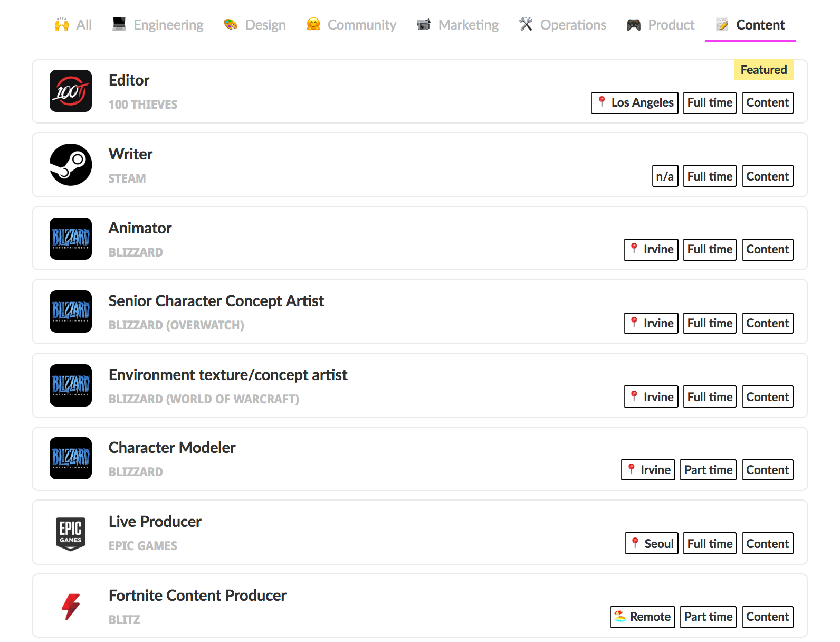Click the memo pencil icon beside Content
The image size is (840, 642).
[722, 24]
